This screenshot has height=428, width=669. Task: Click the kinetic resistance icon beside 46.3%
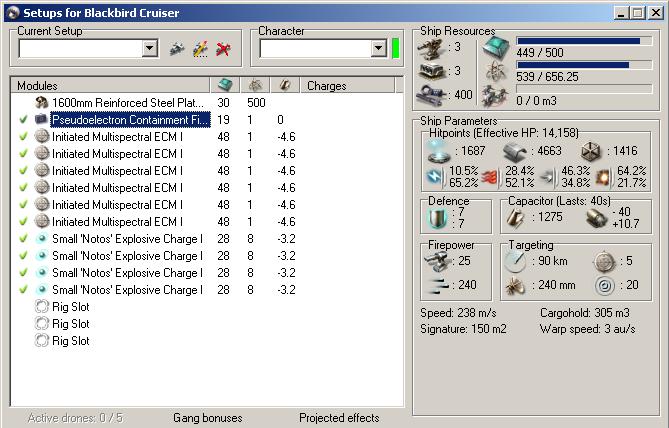pos(548,177)
